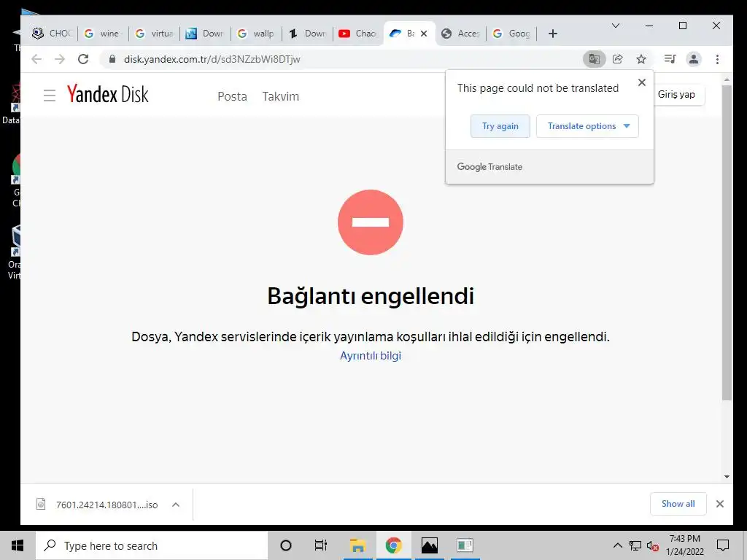Follow the Ayrıntılı bilgi link
Image resolution: width=747 pixels, height=560 pixels.
pos(370,356)
